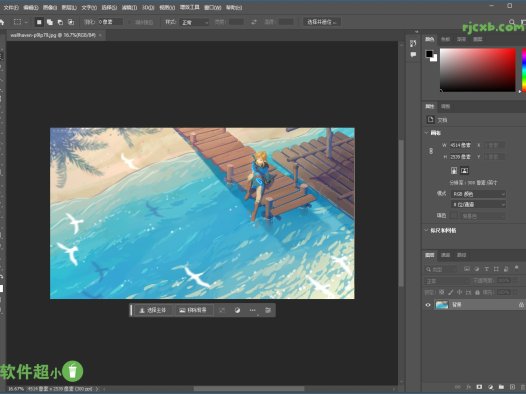
Task: Add layer mask icon at Layers bottom
Action: point(479,387)
